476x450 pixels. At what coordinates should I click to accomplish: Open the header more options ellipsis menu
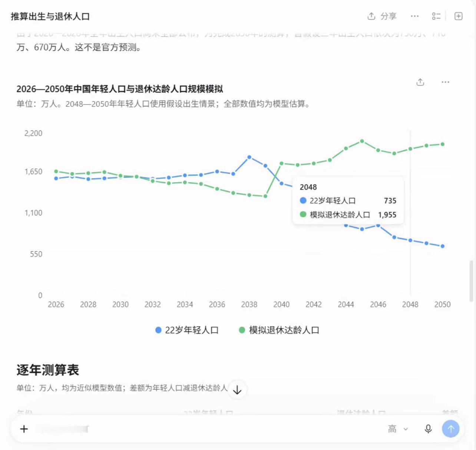tap(415, 16)
